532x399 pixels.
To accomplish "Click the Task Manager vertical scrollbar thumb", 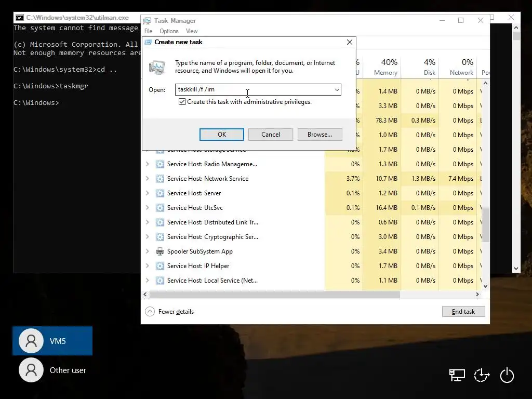I will (x=485, y=224).
